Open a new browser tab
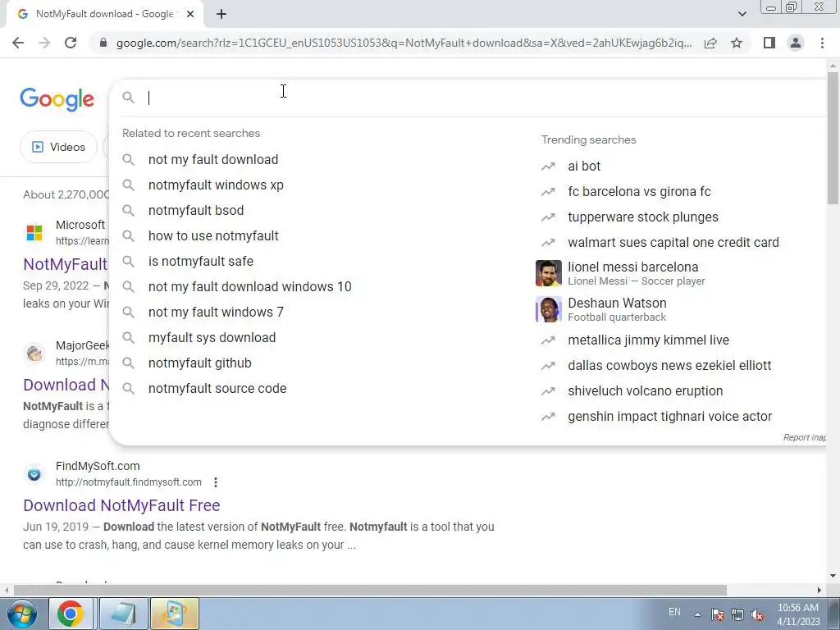 pyautogui.click(x=221, y=15)
